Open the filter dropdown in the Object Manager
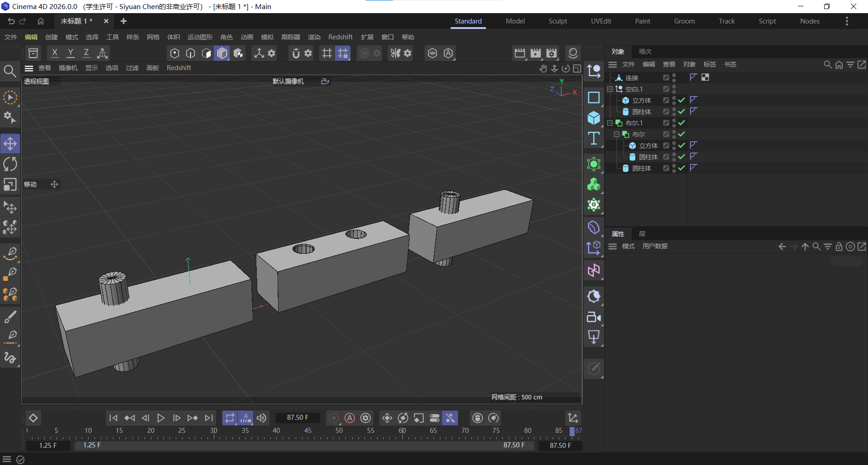The width and height of the screenshot is (868, 465). click(851, 64)
